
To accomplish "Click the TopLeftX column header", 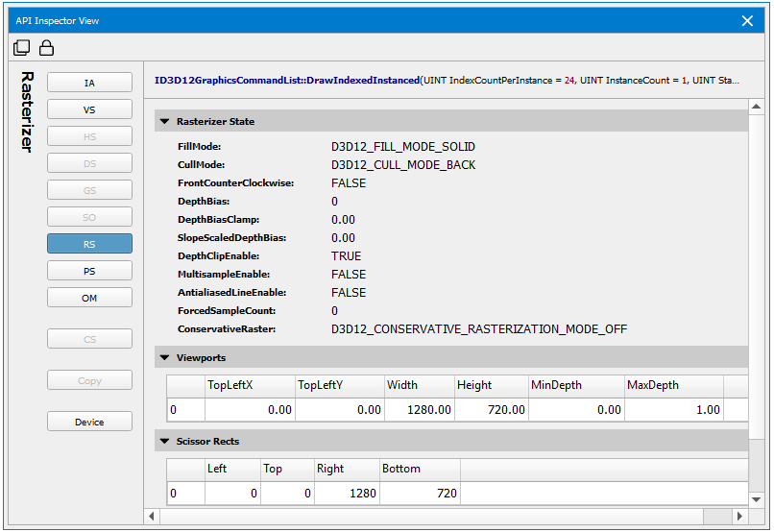I will point(230,385).
